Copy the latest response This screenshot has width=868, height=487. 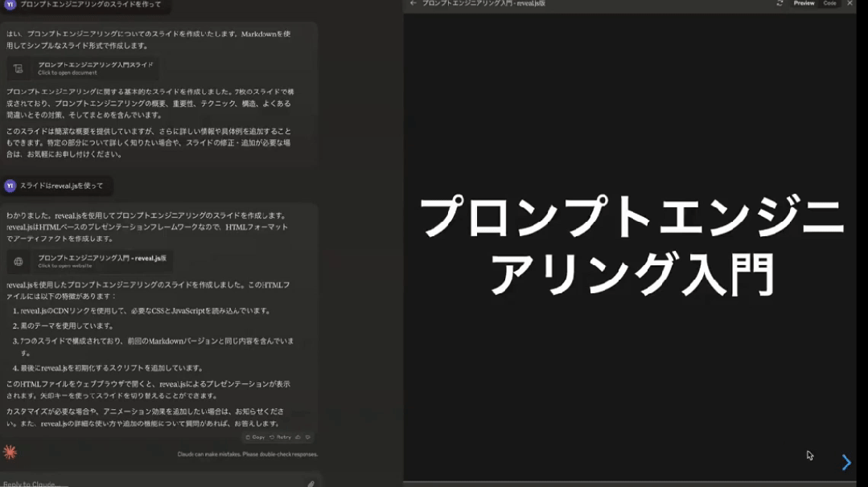(x=255, y=437)
